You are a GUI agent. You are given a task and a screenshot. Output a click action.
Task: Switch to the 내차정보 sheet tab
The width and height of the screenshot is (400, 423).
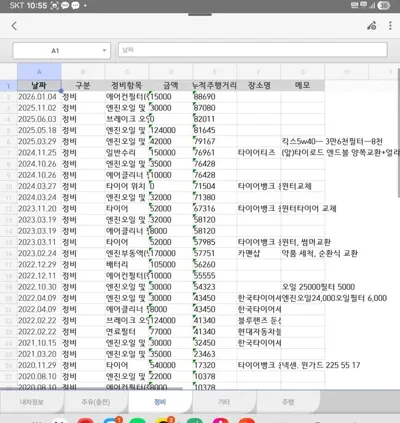tap(32, 402)
